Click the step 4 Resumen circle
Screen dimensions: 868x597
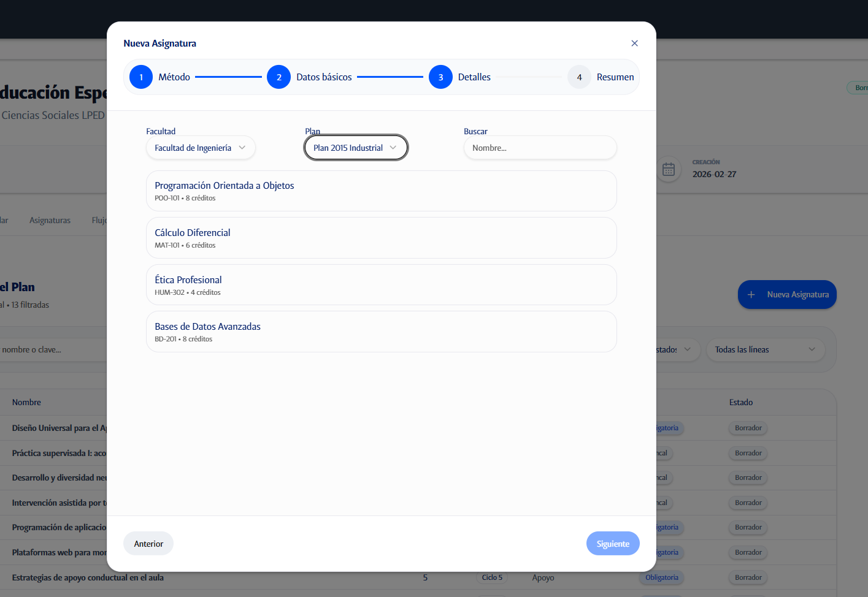[579, 77]
